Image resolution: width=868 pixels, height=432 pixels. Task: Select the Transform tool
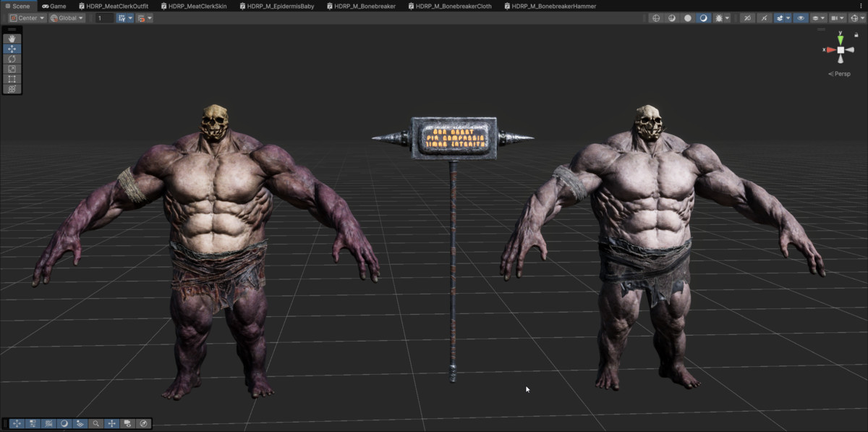[12, 89]
